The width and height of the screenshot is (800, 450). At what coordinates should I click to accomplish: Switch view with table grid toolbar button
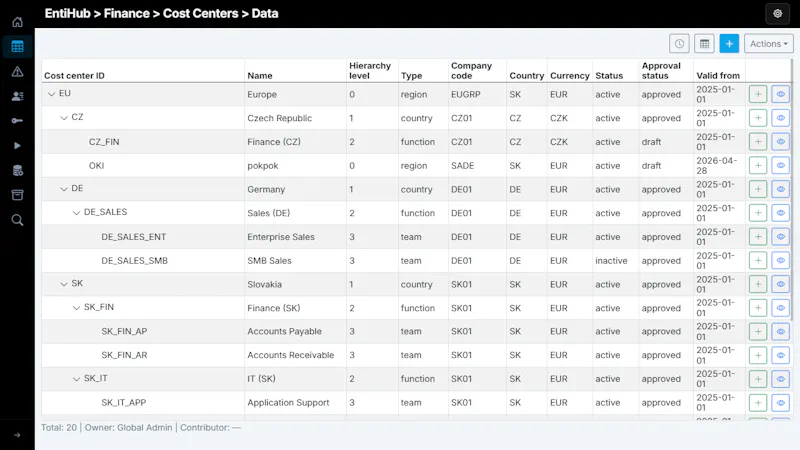[x=704, y=44]
